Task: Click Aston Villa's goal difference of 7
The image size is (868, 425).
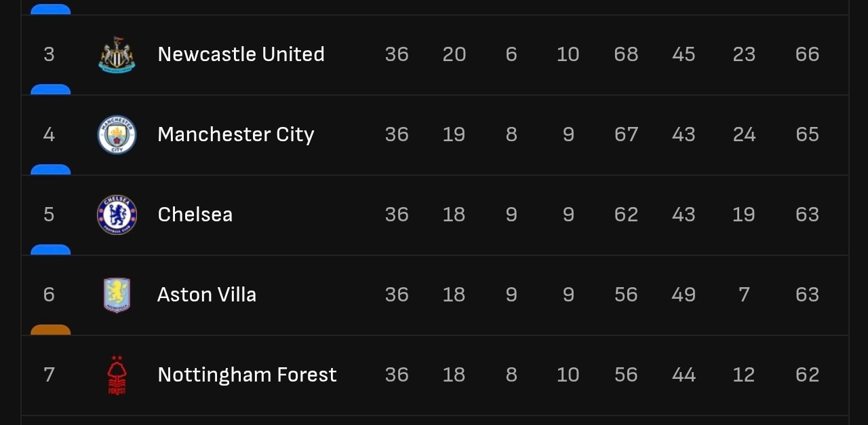Action: point(744,295)
